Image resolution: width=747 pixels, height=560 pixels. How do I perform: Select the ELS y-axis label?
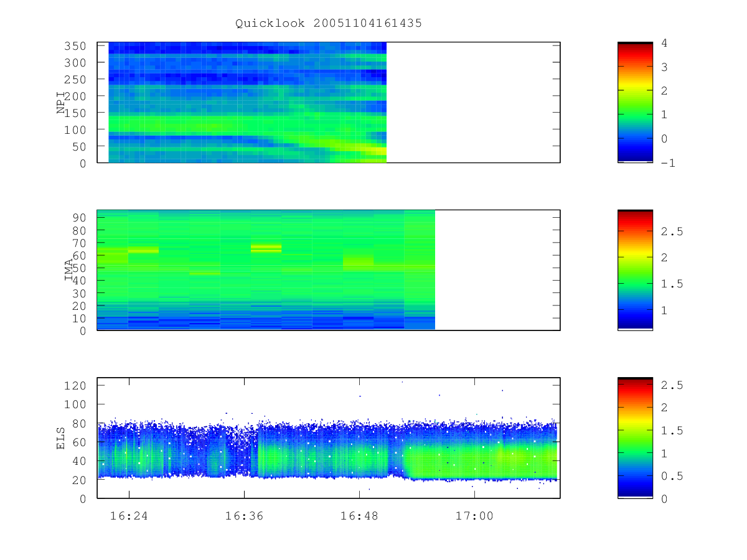(61, 439)
